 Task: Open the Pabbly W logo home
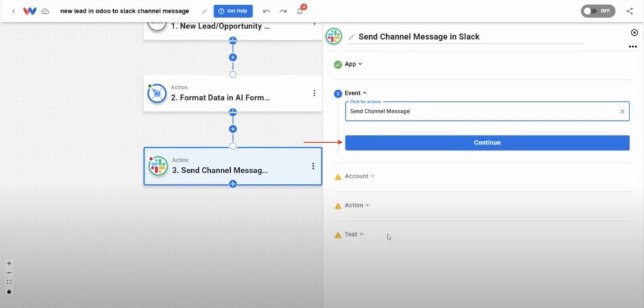30,11
